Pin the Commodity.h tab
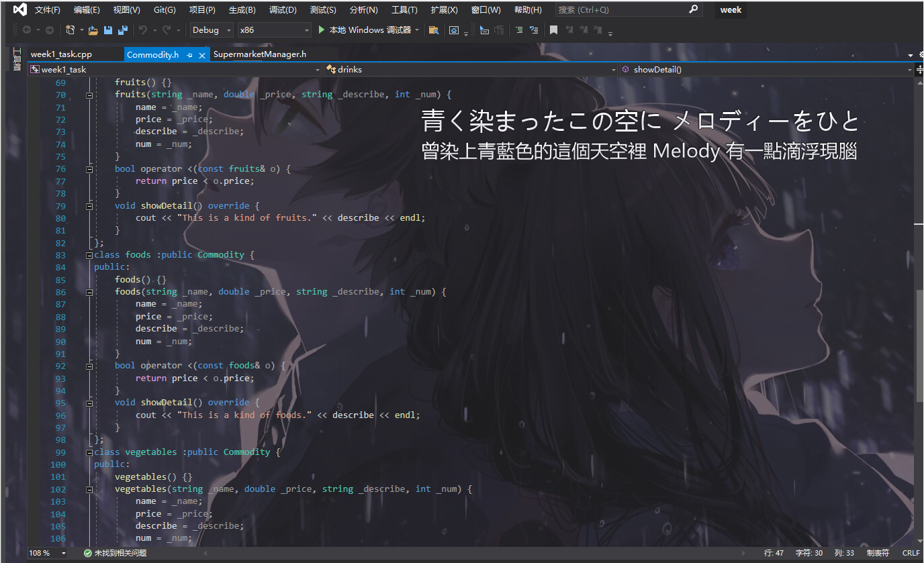924x563 pixels. tap(190, 55)
